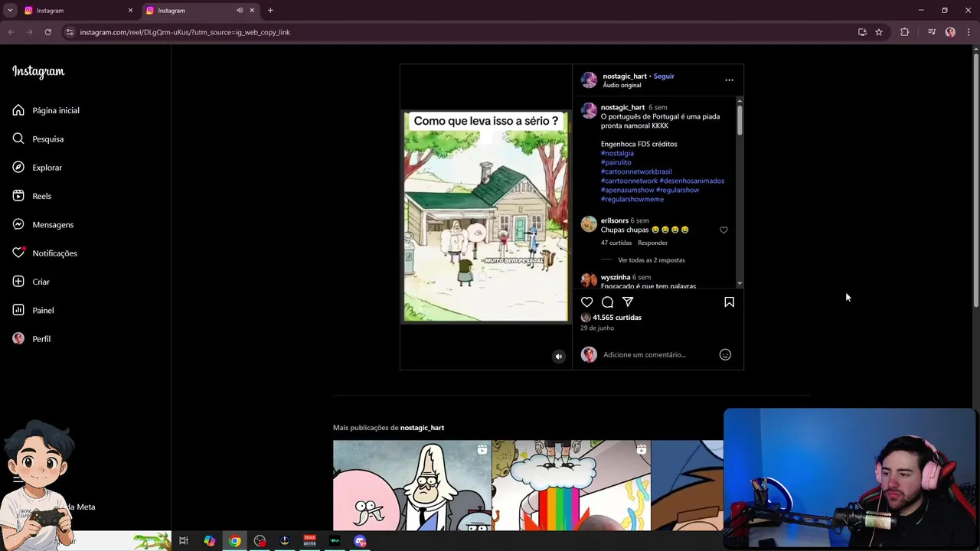Click the Instagram logo
This screenshot has height=551, width=980.
38,71
